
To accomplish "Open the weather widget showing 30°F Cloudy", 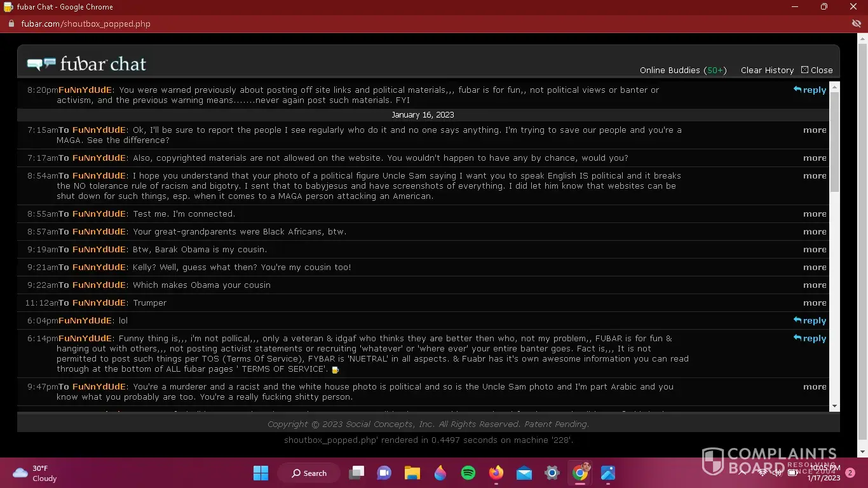I will (36, 473).
